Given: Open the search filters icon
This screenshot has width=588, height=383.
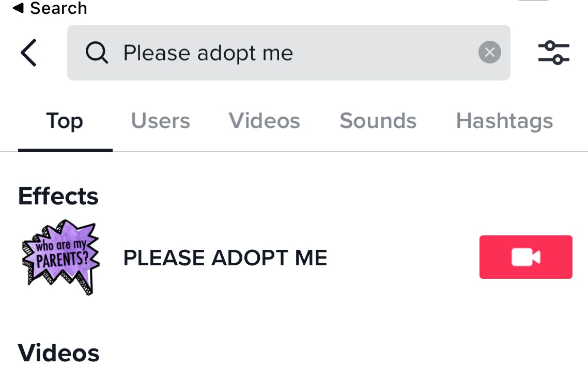Looking at the screenshot, I should pos(553,52).
